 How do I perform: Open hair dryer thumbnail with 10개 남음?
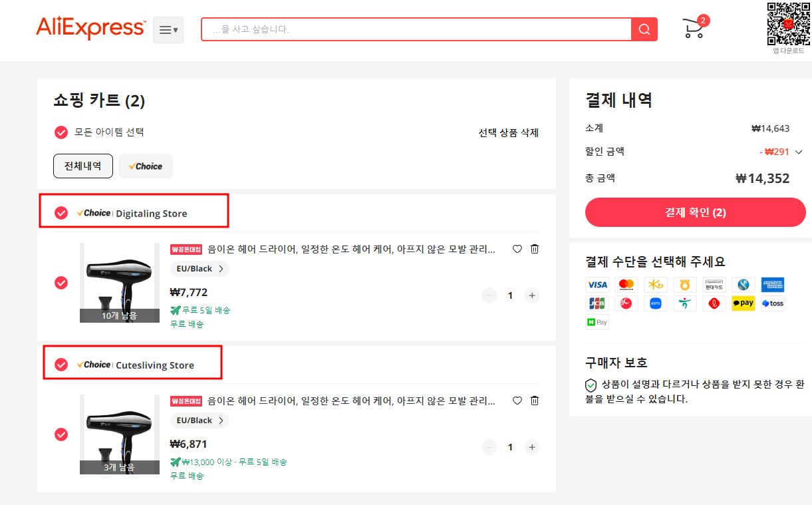click(120, 283)
